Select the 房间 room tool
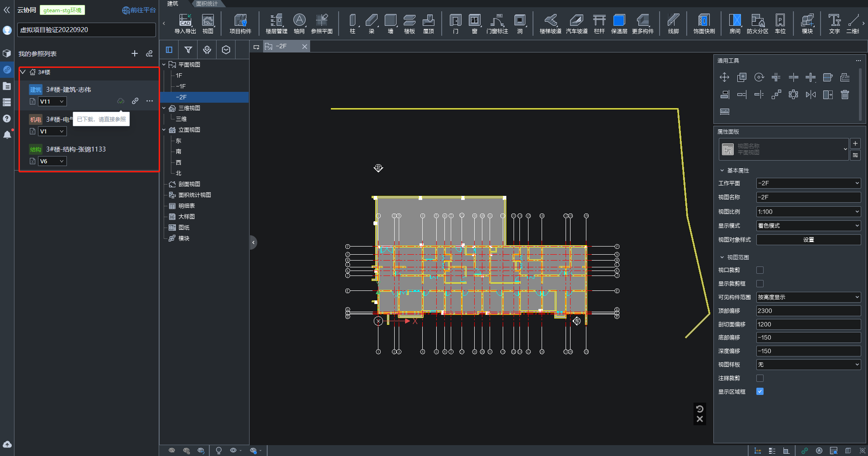868x456 pixels. click(735, 24)
